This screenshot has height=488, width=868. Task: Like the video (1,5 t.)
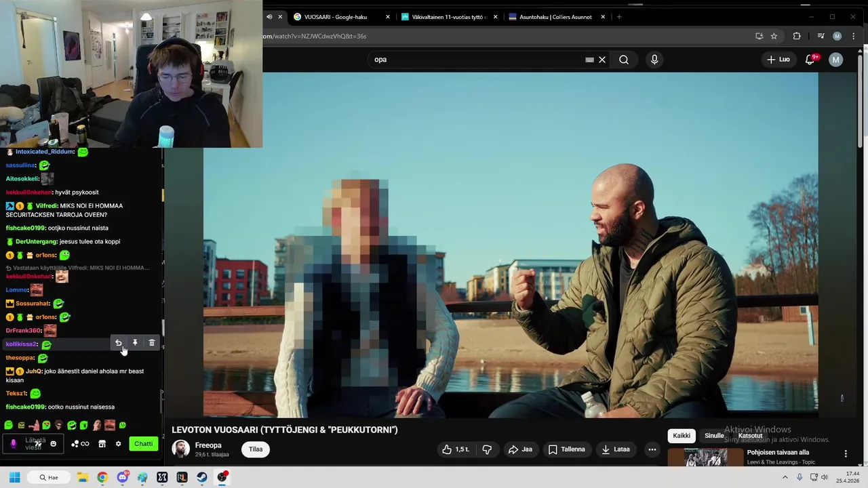tap(456, 449)
